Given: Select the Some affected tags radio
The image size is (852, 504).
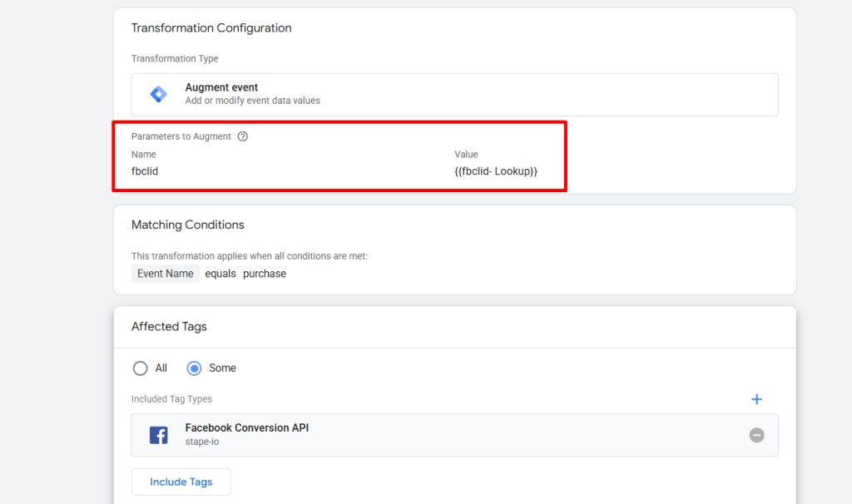Looking at the screenshot, I should coord(195,368).
